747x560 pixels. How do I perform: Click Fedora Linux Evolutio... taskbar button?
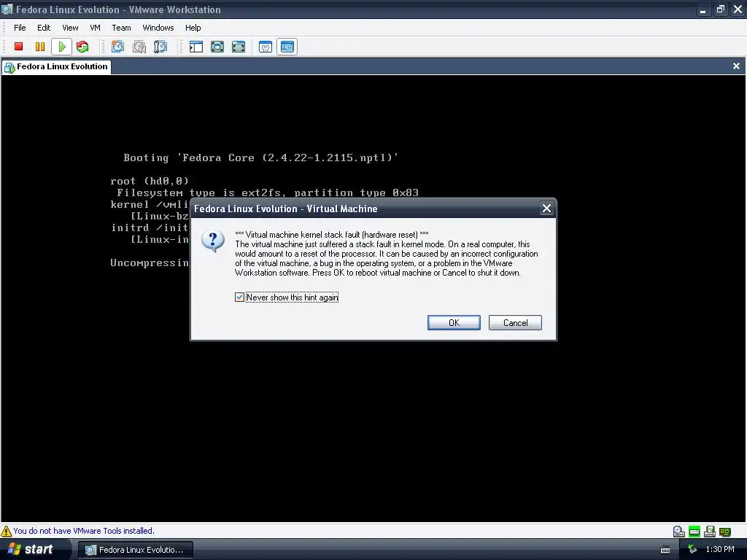pos(135,550)
